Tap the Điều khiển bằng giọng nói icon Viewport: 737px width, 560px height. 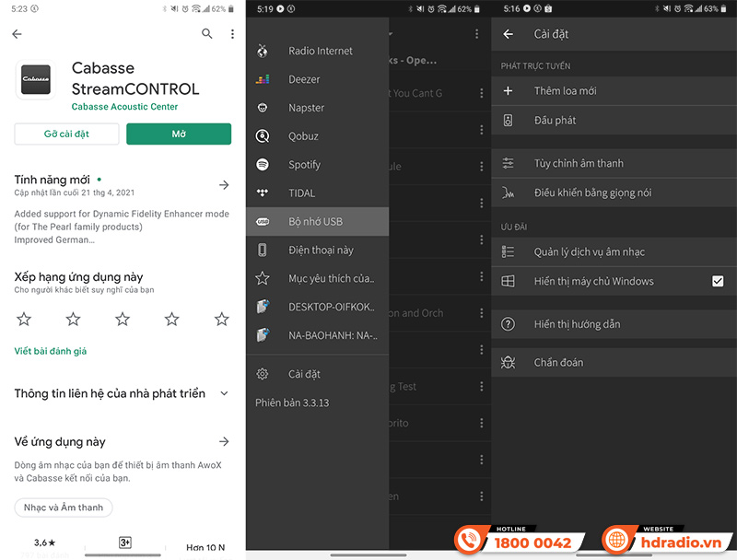tap(508, 193)
